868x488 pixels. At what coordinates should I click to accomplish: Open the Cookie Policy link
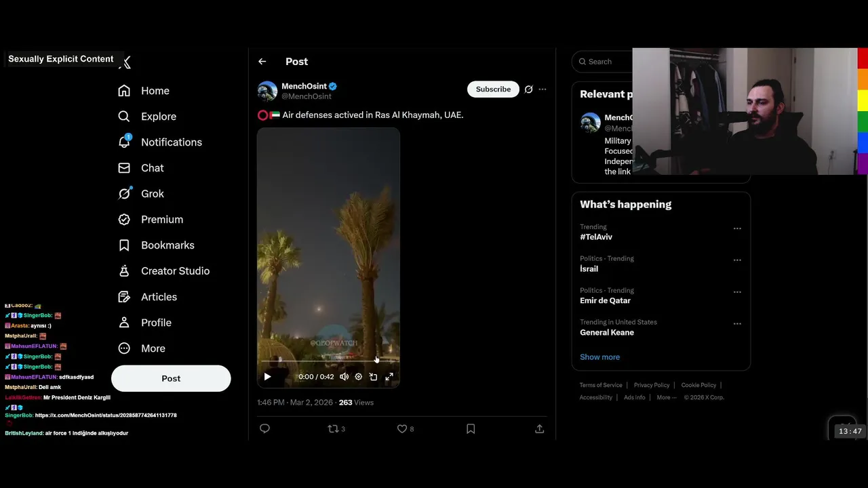698,385
